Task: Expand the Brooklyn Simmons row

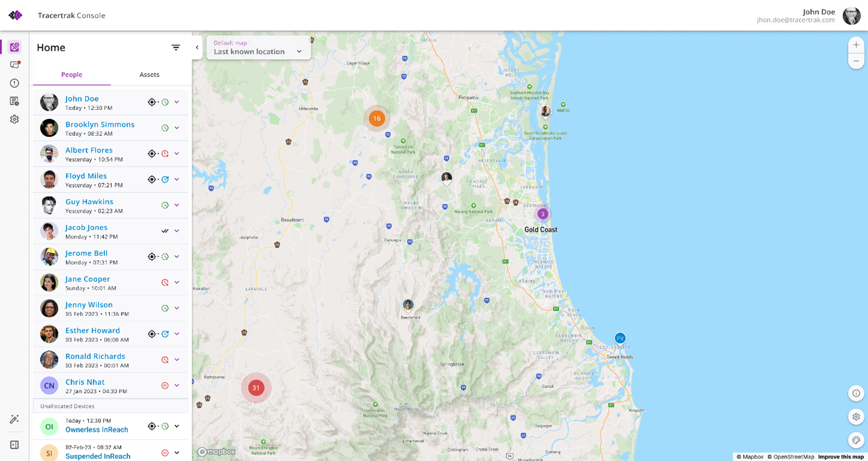Action: (x=177, y=128)
